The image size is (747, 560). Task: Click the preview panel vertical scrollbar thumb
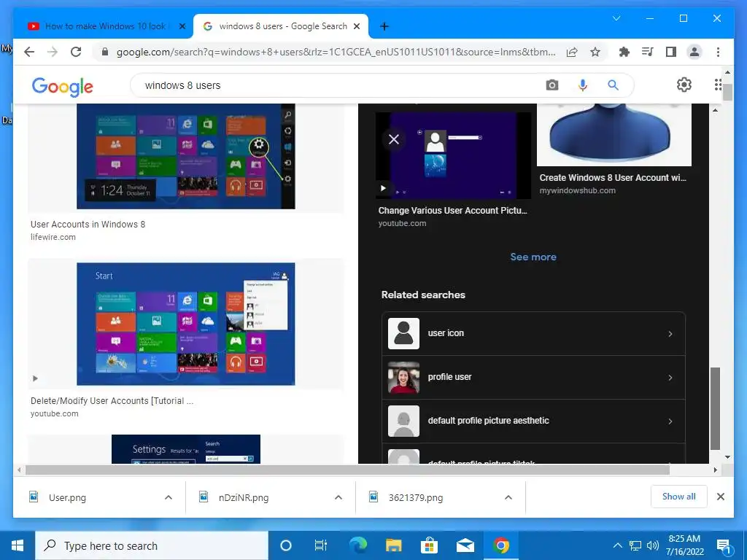[x=715, y=408]
